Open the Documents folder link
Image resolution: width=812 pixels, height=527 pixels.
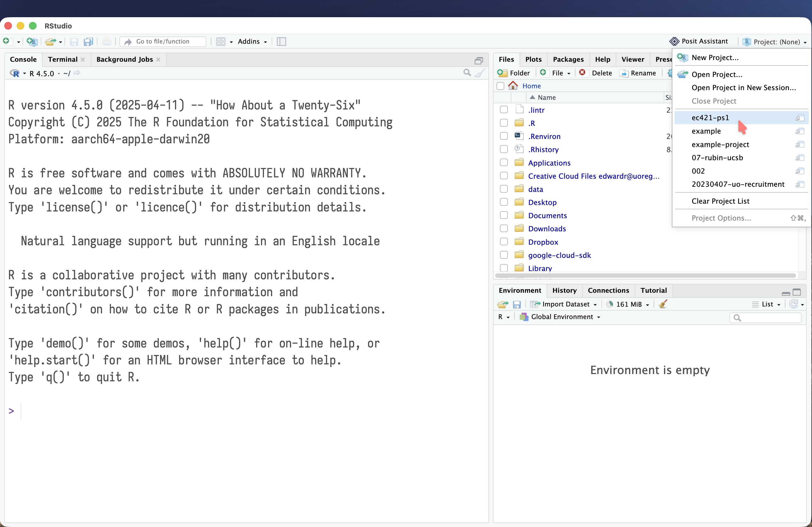click(x=547, y=215)
